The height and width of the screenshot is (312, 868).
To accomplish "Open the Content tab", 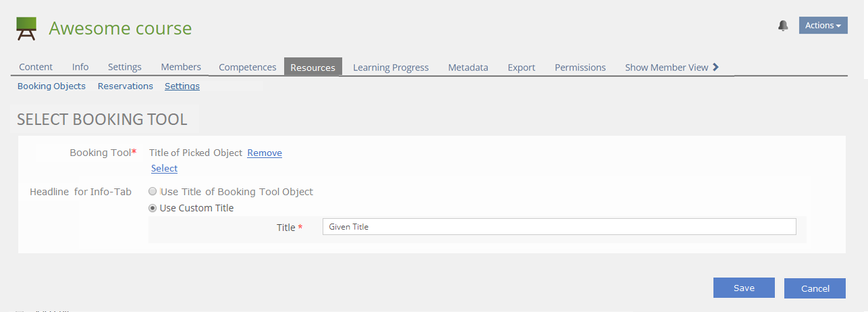I will [x=36, y=68].
